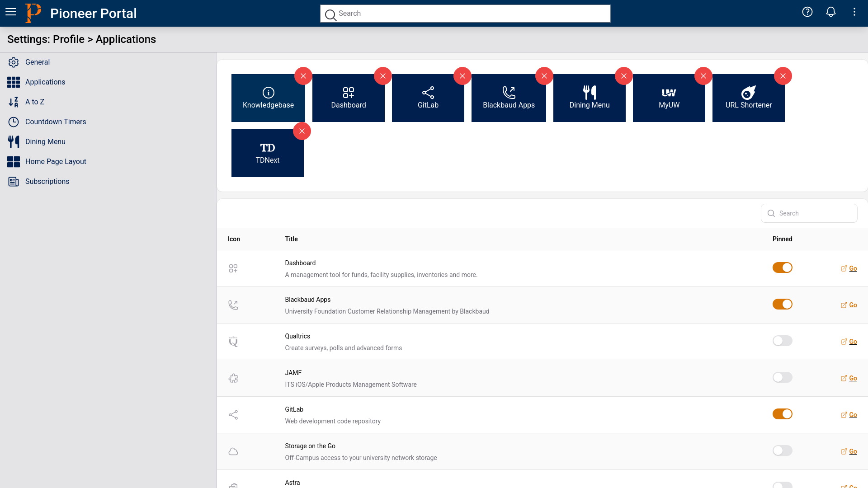This screenshot has height=488, width=868.
Task: Open the help question mark icon
Action: (807, 12)
